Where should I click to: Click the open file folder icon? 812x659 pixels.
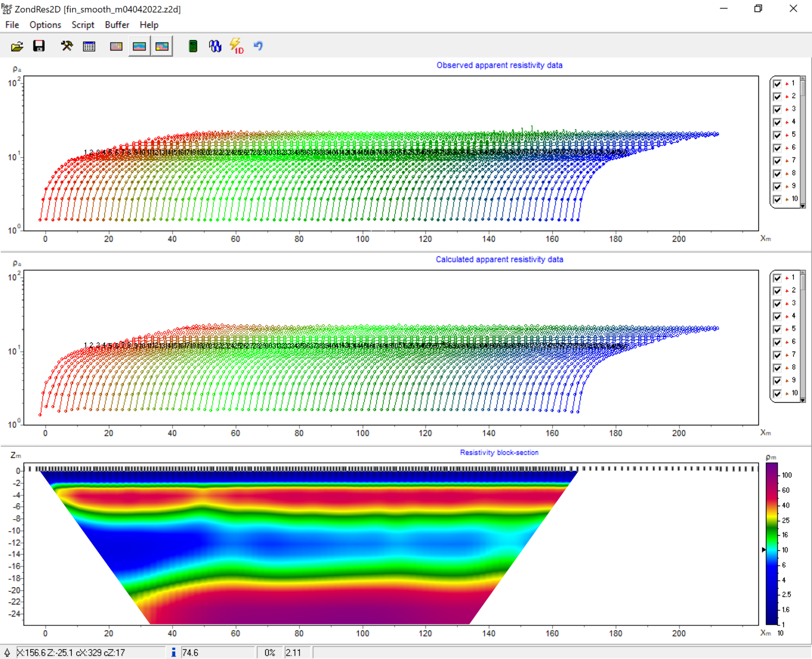coord(17,46)
